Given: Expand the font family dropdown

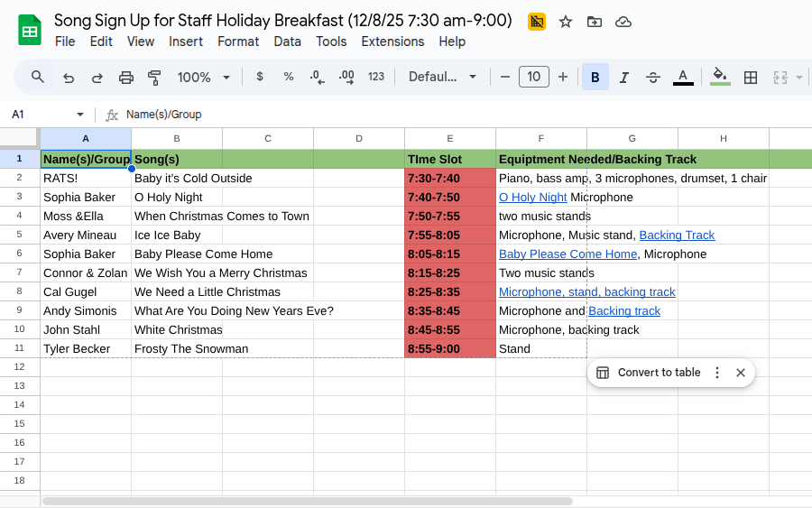Looking at the screenshot, I should (x=442, y=78).
